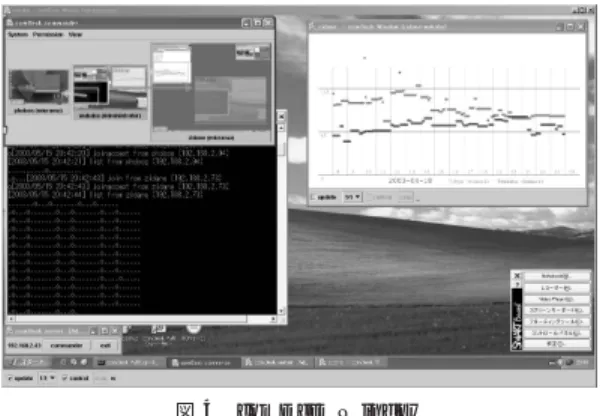Click the 192.168.2.43 address label
Screen dimensions: 600x416
tap(24, 346)
